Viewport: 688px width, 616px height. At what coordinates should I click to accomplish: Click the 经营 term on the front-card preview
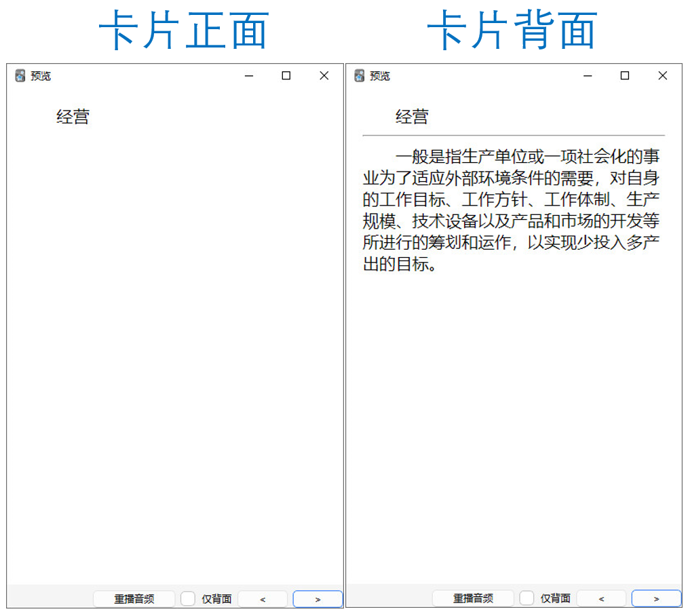[x=73, y=117]
